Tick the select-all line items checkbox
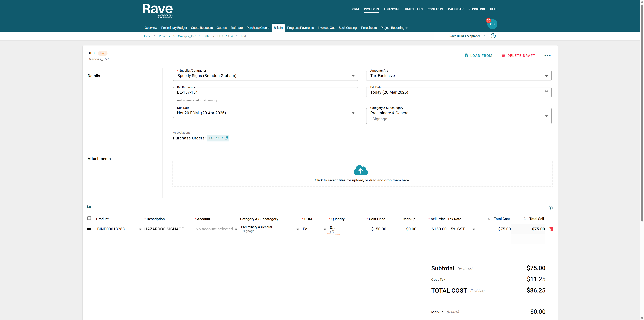 click(89, 218)
